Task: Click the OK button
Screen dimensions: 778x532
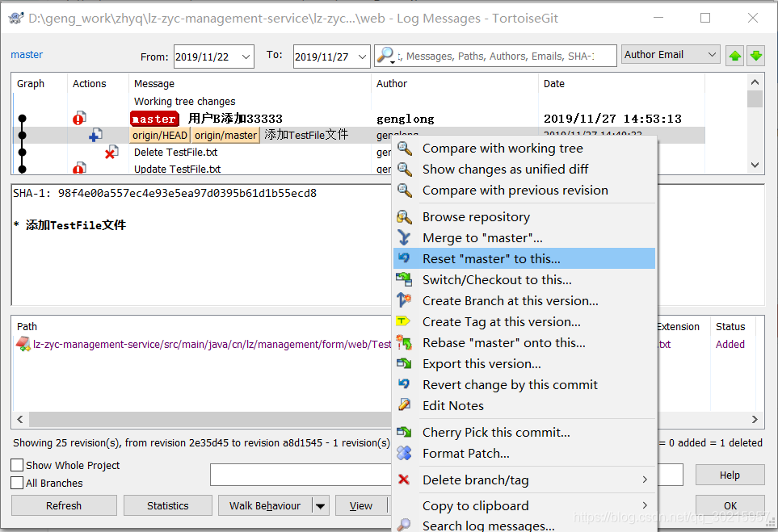Action: (730, 505)
